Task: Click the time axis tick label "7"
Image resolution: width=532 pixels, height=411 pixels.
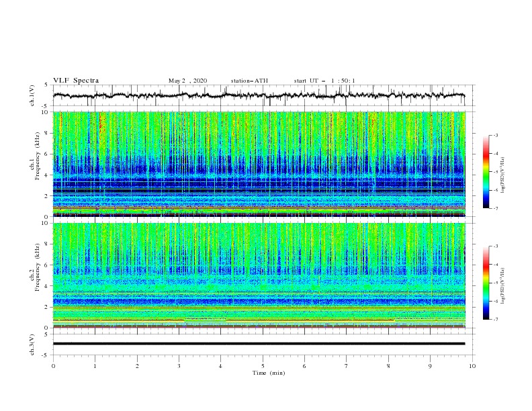Action: (x=347, y=366)
